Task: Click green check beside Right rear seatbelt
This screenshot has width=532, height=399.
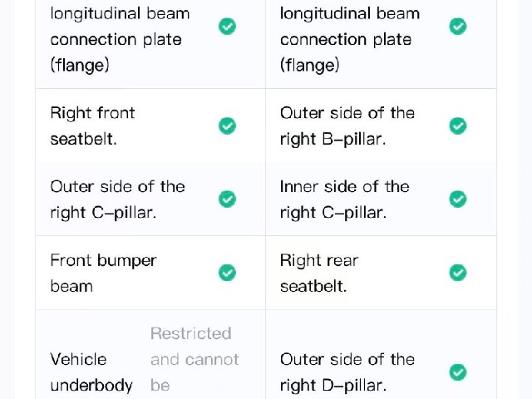Action: pyautogui.click(x=458, y=273)
